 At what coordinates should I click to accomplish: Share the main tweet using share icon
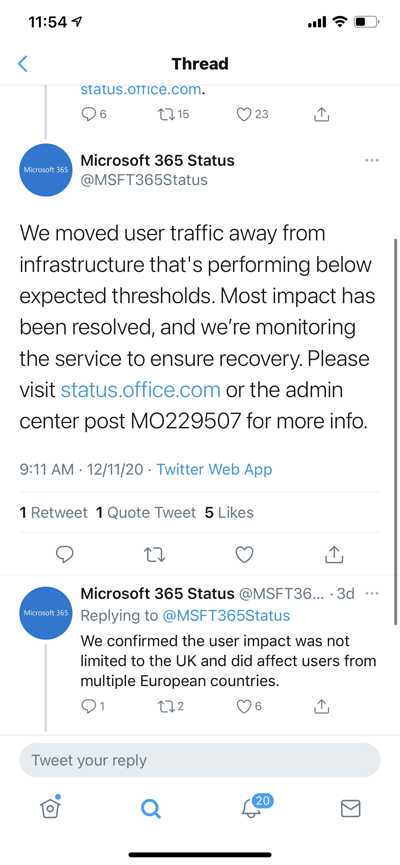(334, 554)
